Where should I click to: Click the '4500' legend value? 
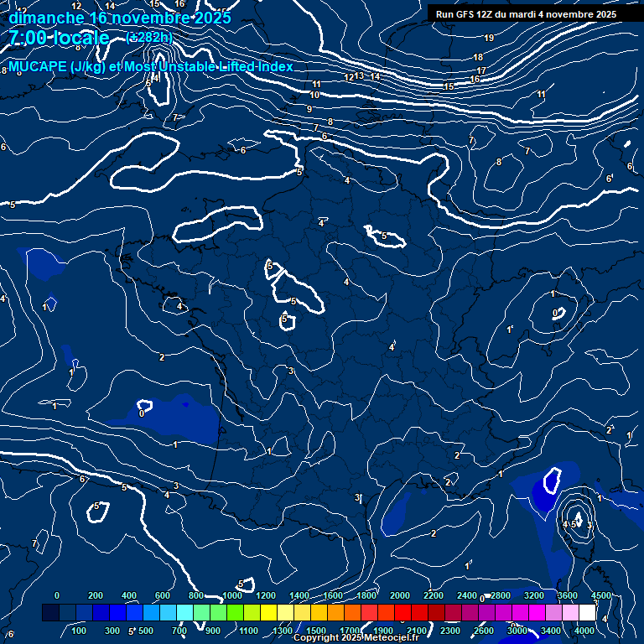601,595
